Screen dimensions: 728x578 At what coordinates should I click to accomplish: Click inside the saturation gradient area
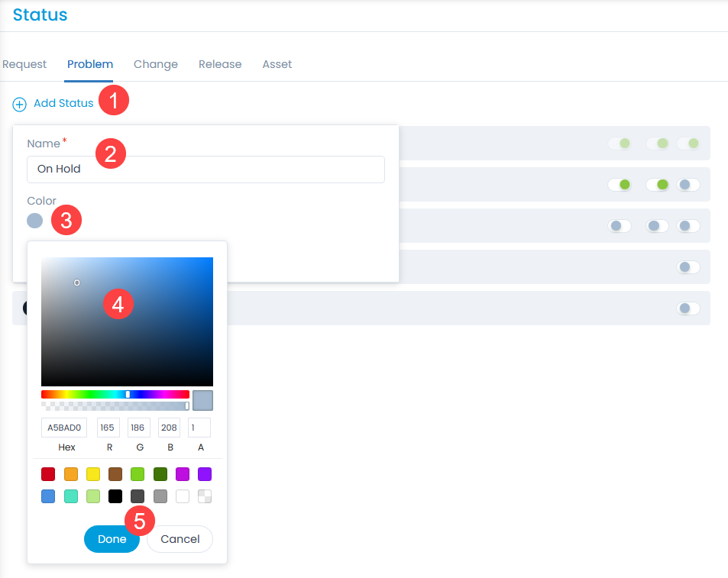(x=127, y=321)
